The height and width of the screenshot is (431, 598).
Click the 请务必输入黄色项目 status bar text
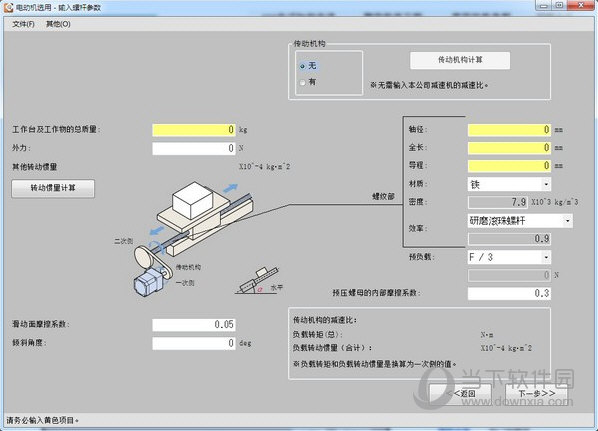pos(42,420)
